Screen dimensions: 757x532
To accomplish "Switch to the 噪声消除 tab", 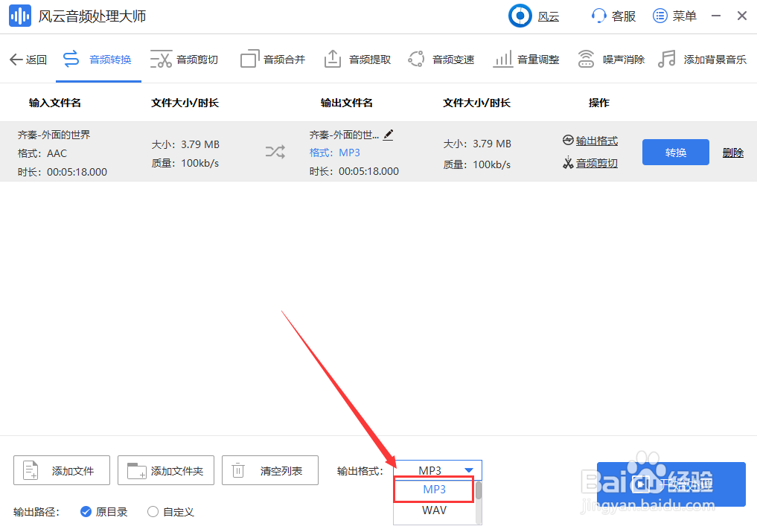I will 611,60.
